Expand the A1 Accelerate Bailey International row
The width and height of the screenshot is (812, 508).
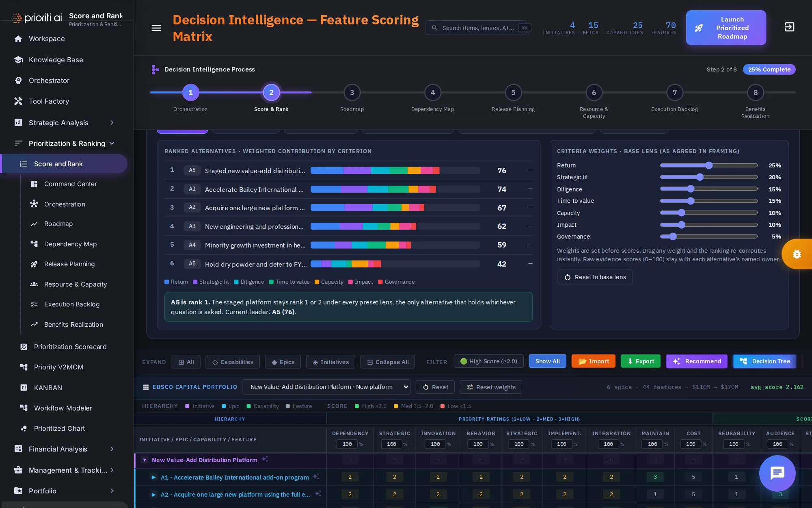click(153, 478)
